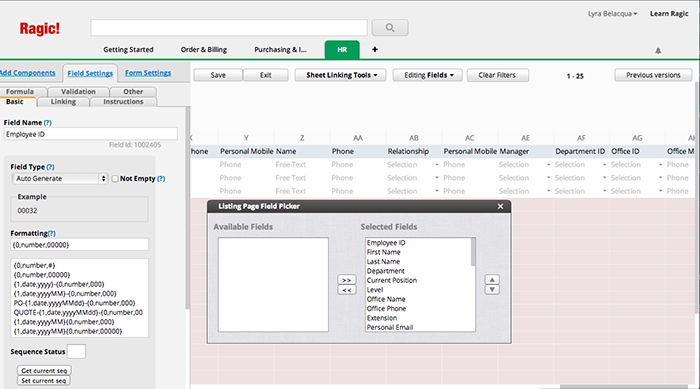Switch to Order & Billing tab

pos(204,50)
